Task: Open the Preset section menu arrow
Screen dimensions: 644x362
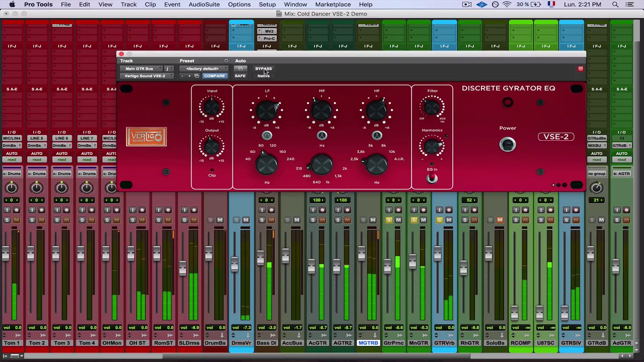Action: coord(226,61)
